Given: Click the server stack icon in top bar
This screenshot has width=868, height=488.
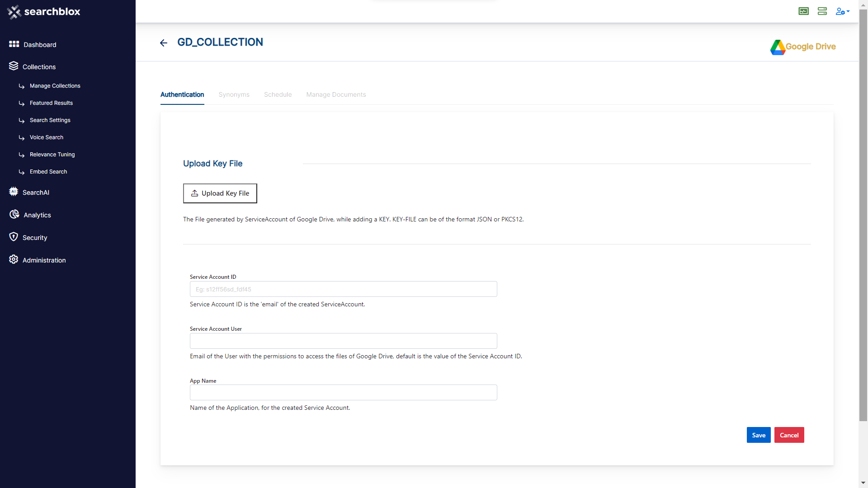Looking at the screenshot, I should point(822,11).
